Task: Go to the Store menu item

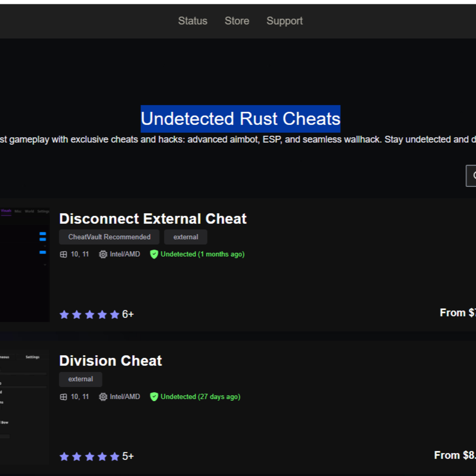Action: [x=237, y=21]
